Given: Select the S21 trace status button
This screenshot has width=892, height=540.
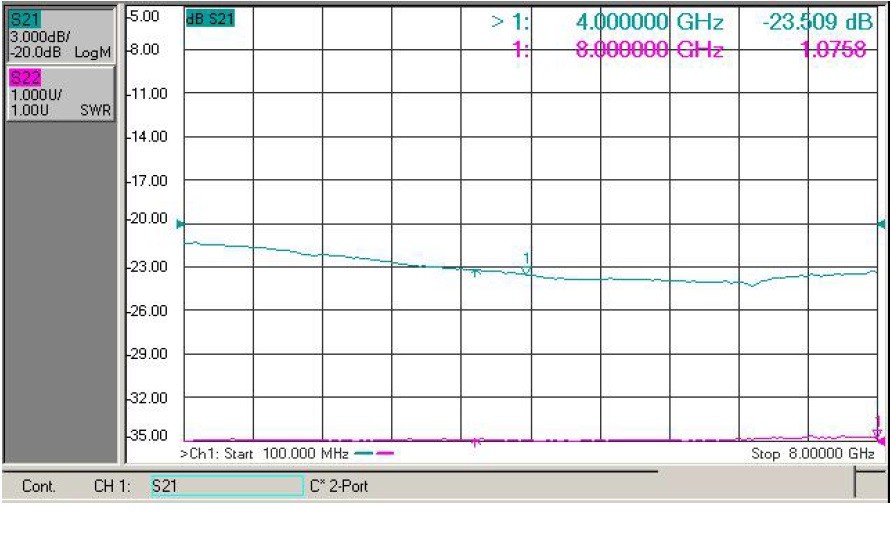Looking at the screenshot, I should point(60,35).
